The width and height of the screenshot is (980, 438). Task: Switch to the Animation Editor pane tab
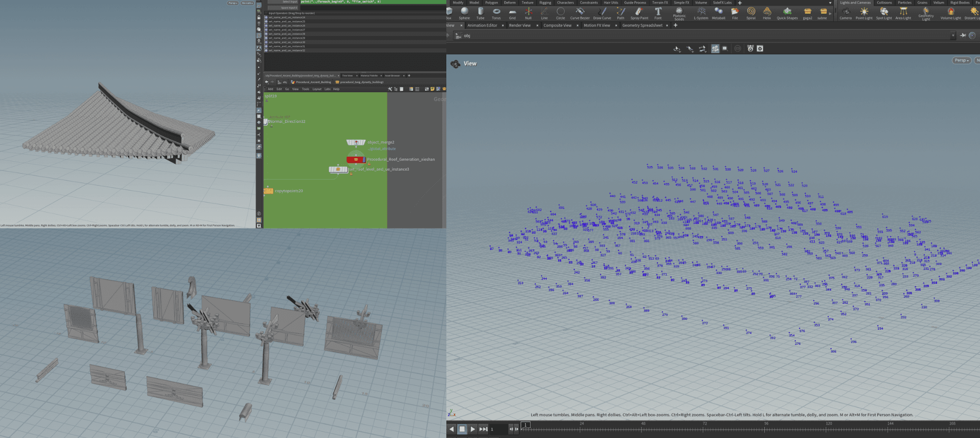click(482, 25)
